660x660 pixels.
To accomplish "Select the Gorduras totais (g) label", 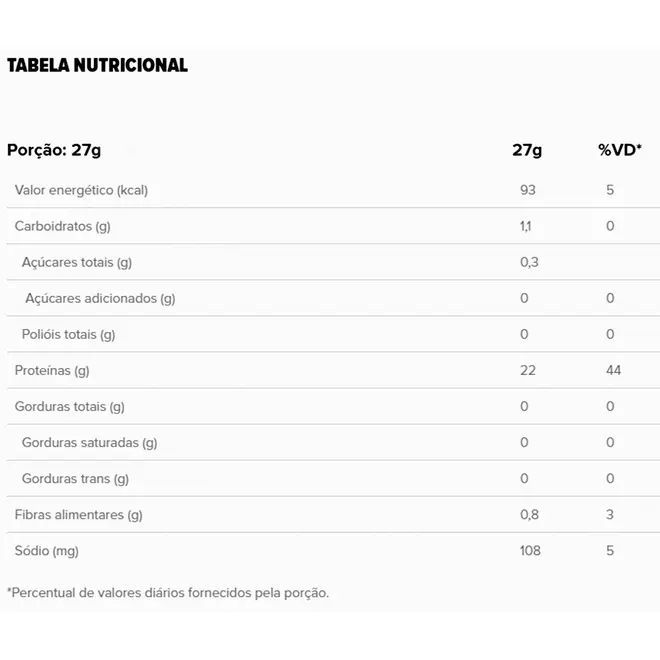I will (69, 407).
